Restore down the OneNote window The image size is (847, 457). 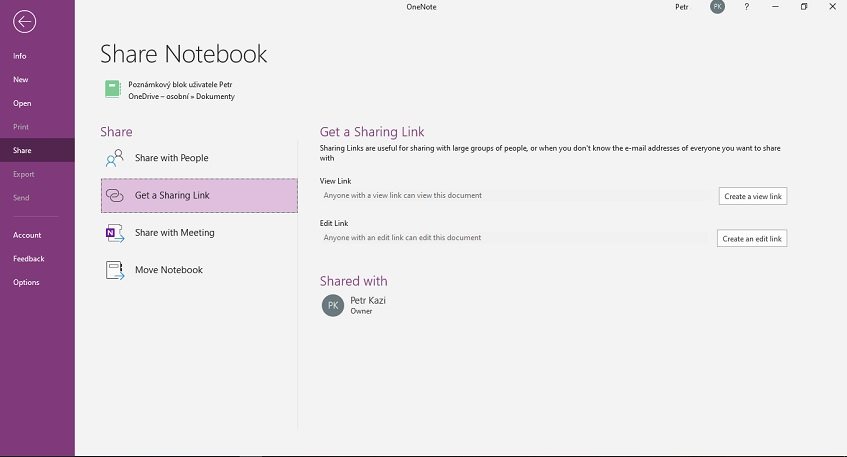pyautogui.click(x=804, y=7)
